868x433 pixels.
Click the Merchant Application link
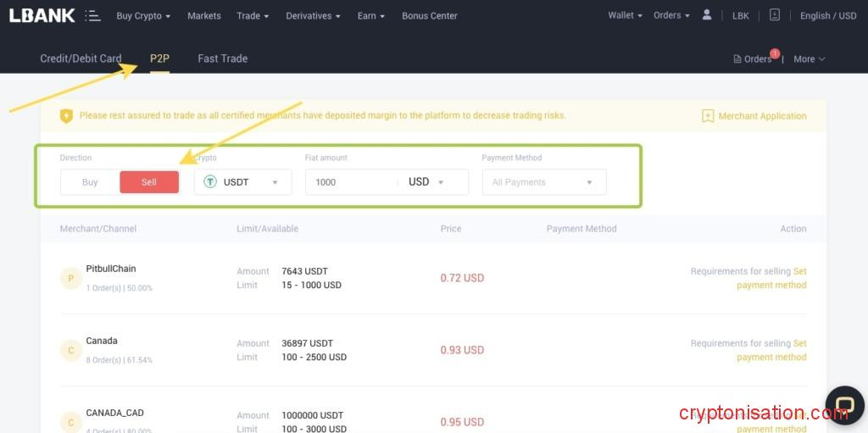762,116
